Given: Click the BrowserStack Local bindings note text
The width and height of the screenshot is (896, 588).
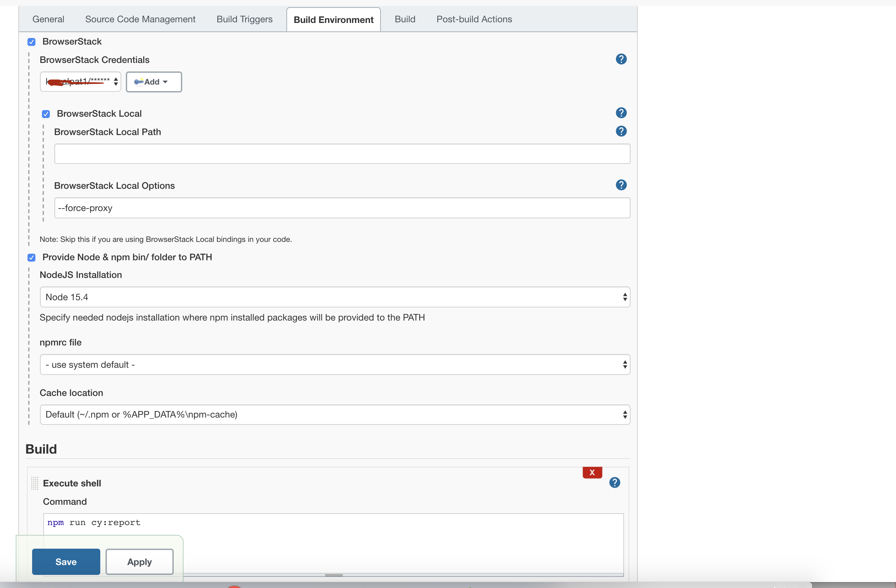Looking at the screenshot, I should click(166, 239).
